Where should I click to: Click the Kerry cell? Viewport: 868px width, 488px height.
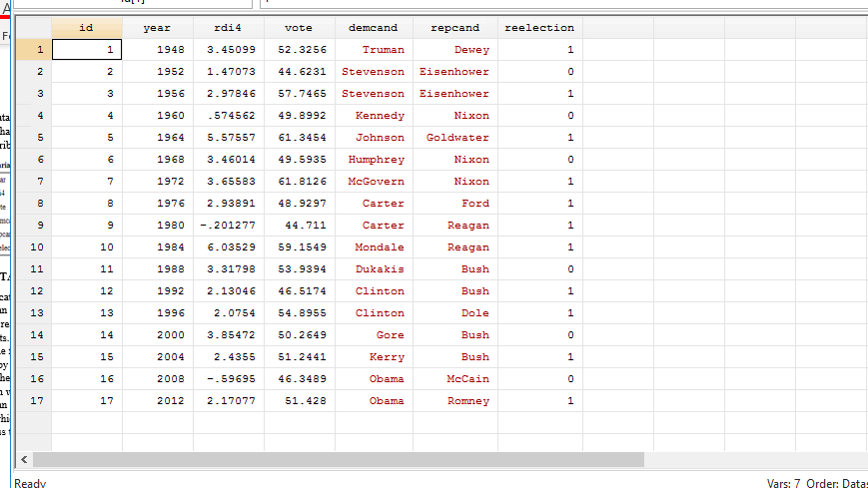(x=374, y=357)
